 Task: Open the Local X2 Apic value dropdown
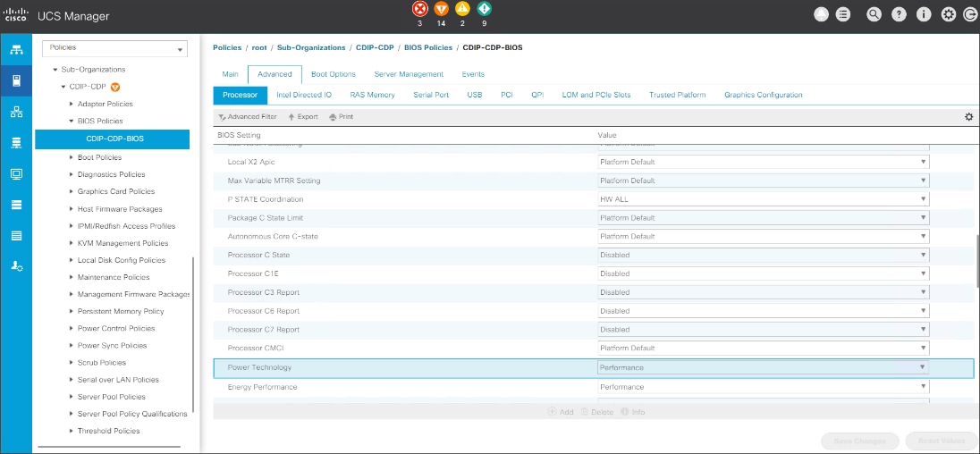[763, 162]
